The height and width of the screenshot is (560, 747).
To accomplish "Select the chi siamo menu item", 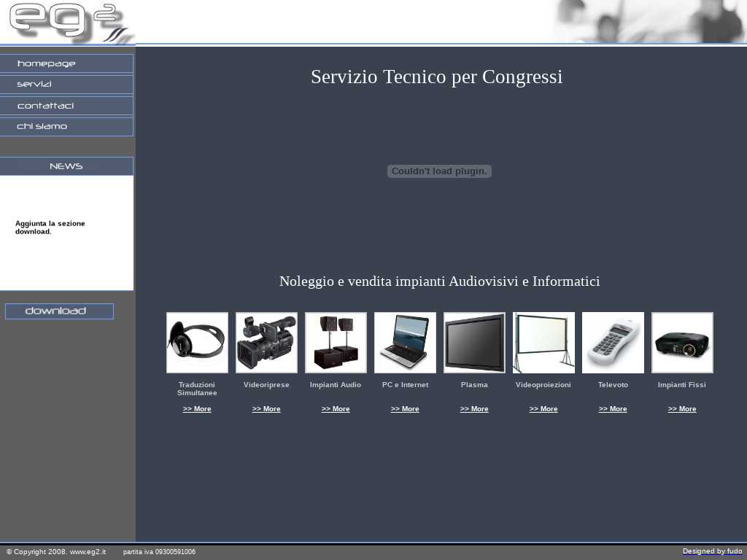I will 66,127.
